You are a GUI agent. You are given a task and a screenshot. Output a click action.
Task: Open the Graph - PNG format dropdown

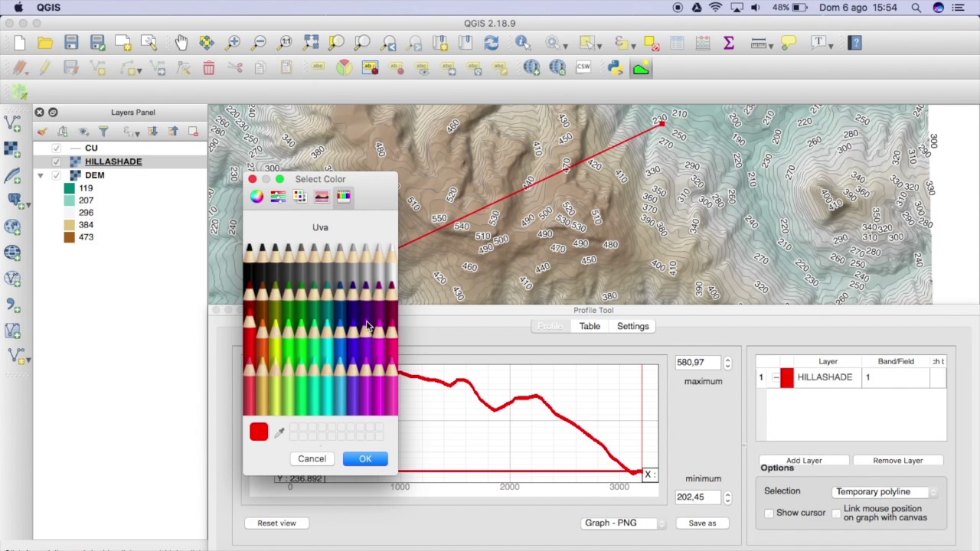[x=623, y=523]
